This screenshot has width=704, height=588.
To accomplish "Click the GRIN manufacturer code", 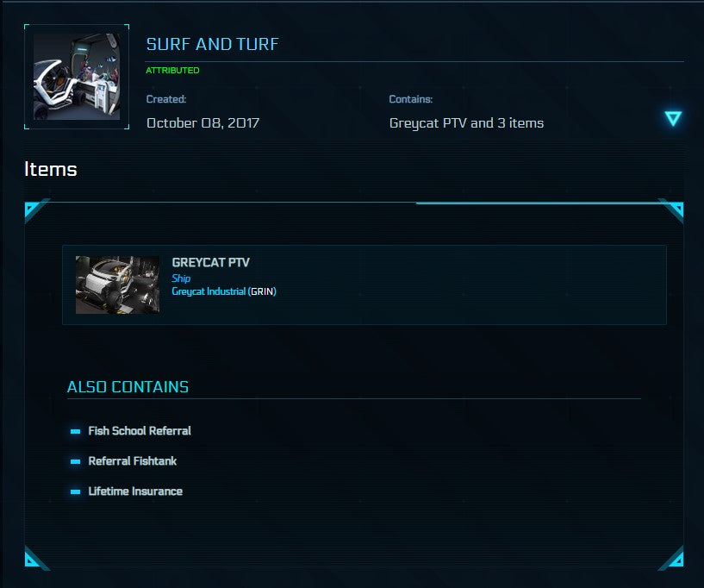I will point(262,291).
